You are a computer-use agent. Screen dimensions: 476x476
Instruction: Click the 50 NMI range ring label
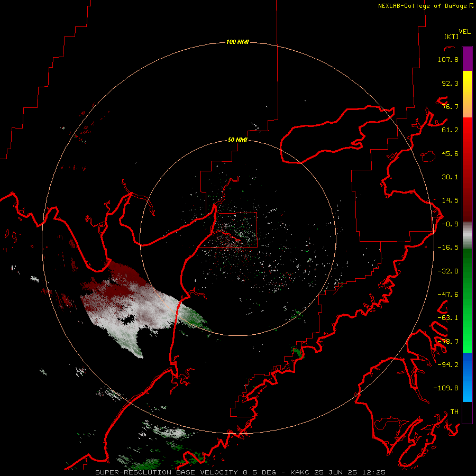237,140
